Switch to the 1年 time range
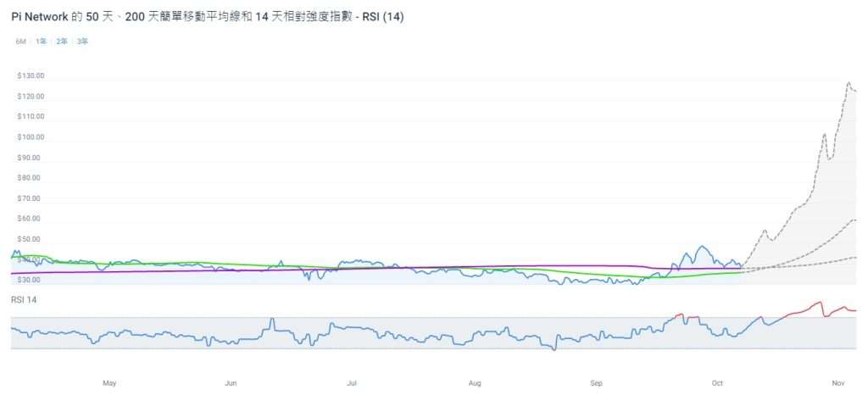The height and width of the screenshot is (401, 868). 41,42
